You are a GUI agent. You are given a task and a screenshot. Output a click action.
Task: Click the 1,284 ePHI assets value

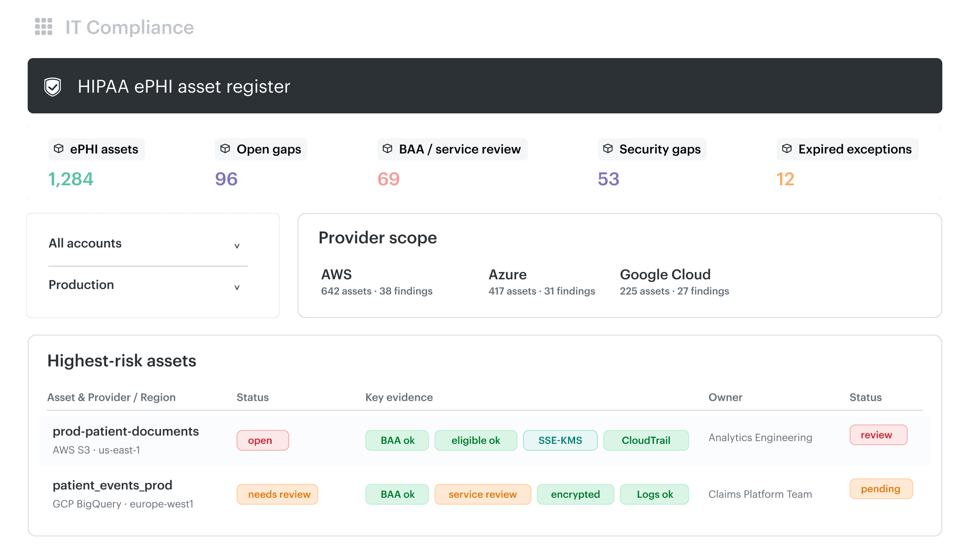tap(71, 179)
